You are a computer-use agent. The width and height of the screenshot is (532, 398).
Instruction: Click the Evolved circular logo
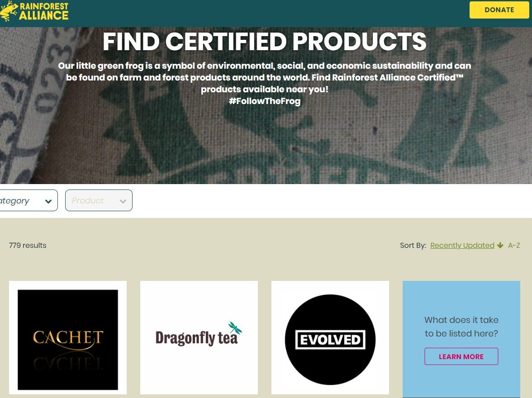330,340
